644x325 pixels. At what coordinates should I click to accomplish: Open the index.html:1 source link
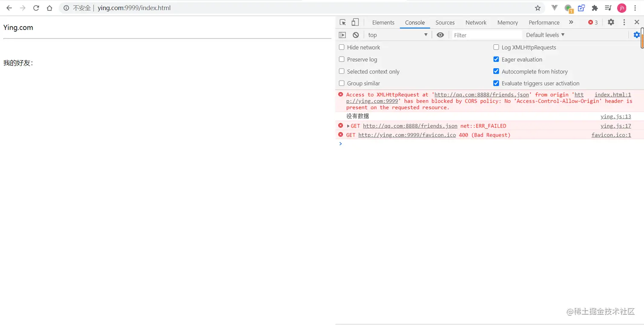click(x=613, y=95)
